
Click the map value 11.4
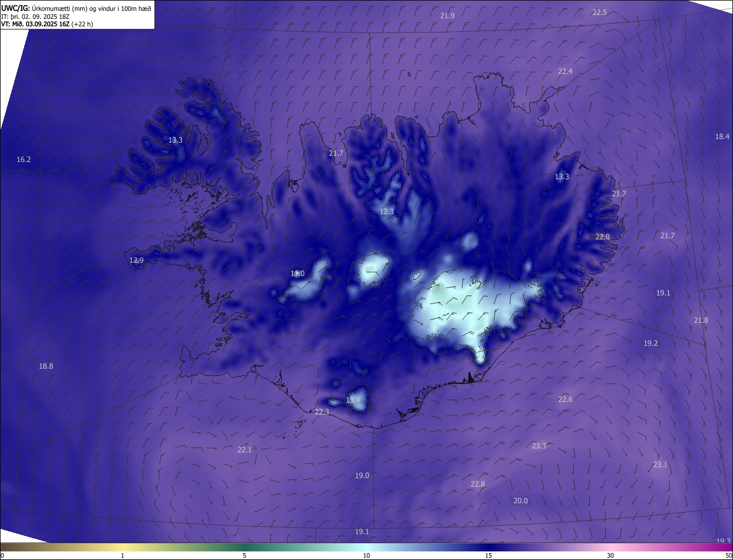click(353, 400)
